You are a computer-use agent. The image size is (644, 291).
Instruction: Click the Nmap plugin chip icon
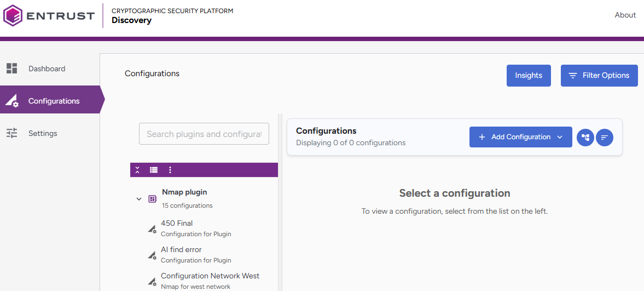[153, 199]
